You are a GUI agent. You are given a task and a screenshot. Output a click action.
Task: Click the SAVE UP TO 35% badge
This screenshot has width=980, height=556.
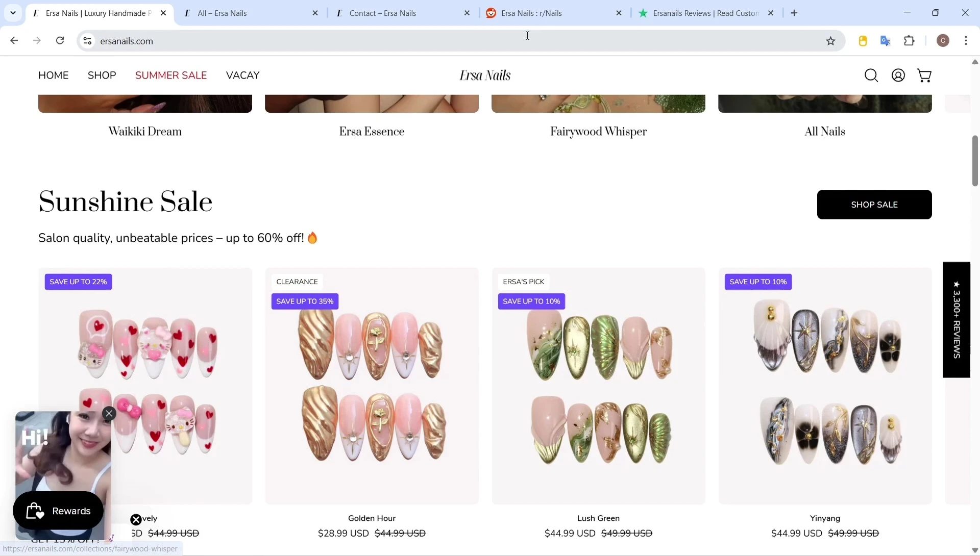[x=305, y=301]
